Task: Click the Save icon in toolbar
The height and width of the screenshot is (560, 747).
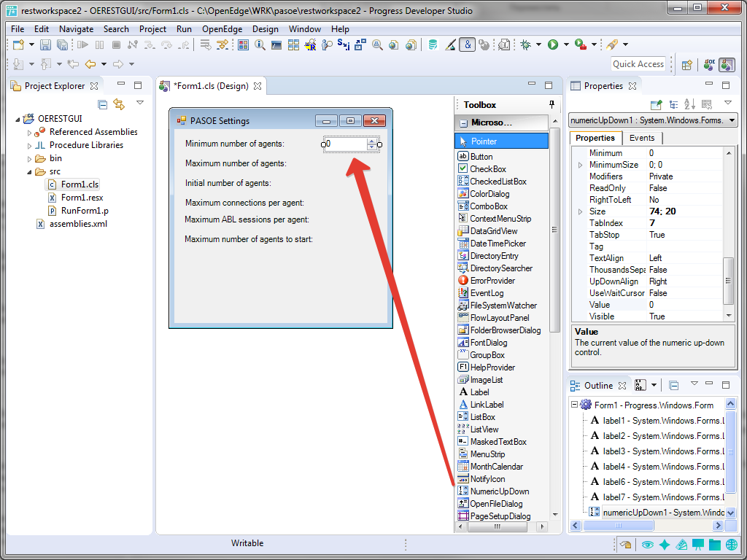Action: pyautogui.click(x=45, y=44)
